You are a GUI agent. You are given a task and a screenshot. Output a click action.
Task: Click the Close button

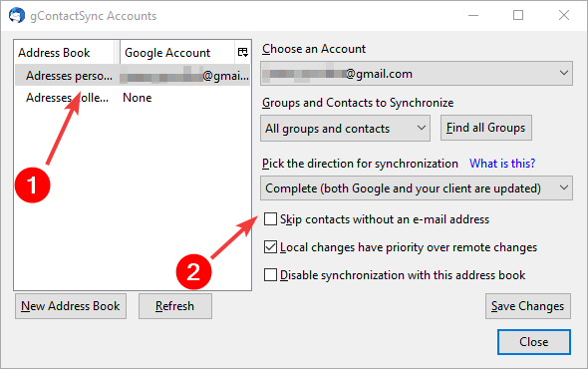point(533,342)
